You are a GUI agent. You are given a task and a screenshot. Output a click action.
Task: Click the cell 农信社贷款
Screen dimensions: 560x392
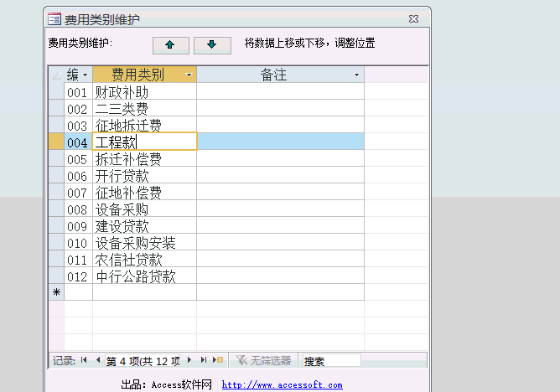(144, 259)
